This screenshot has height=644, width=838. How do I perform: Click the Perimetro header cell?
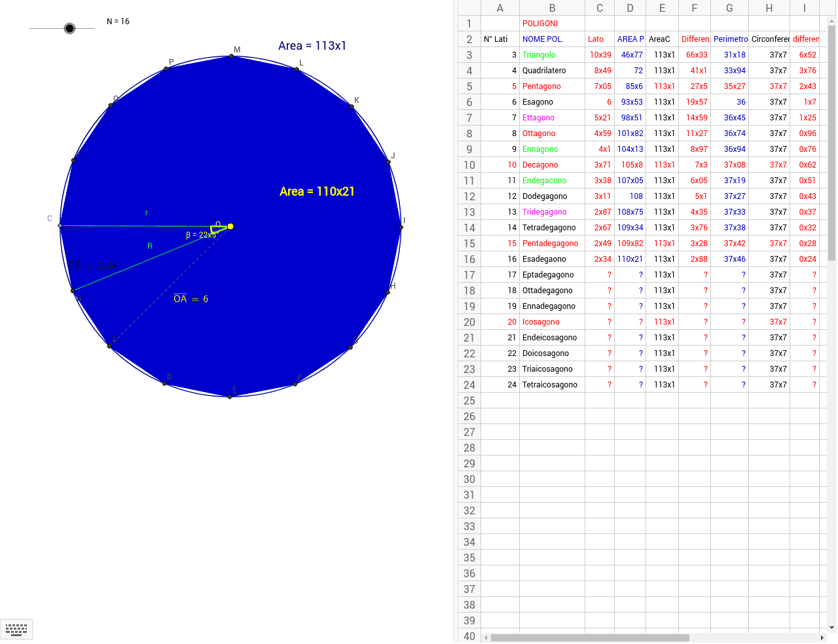tap(730, 39)
